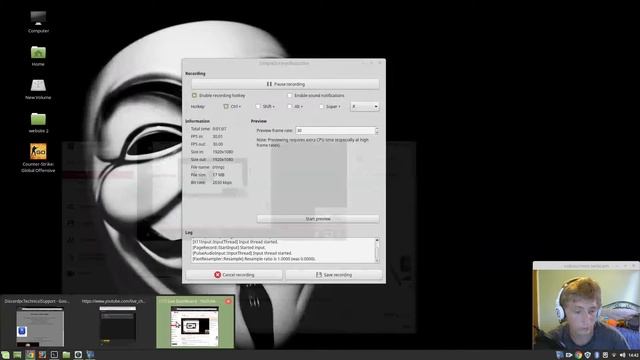640x360 pixels.
Task: Click the Preview frame rate spinner arrows
Action: pos(377,131)
